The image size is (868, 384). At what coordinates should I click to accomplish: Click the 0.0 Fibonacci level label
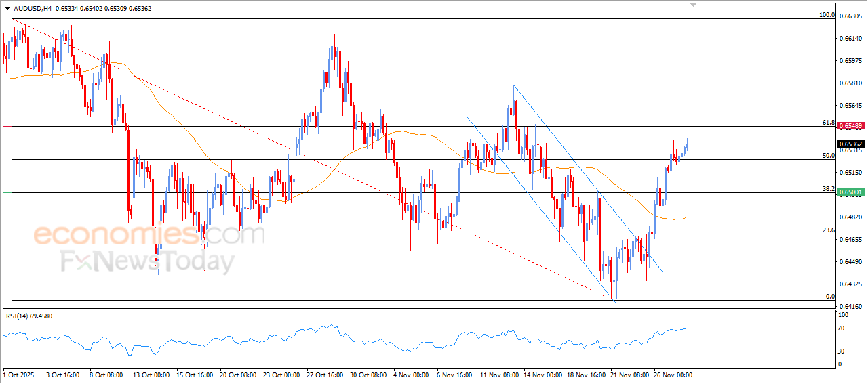tap(829, 297)
